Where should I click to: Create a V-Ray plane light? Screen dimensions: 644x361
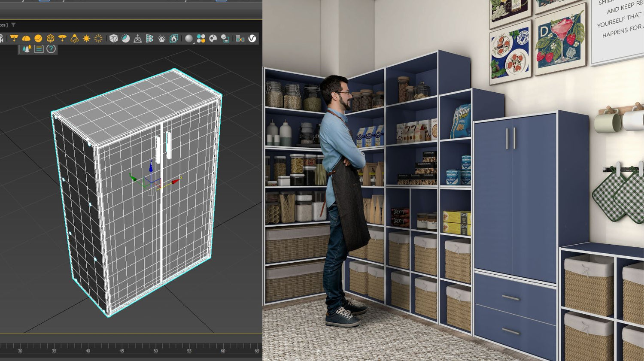point(15,38)
